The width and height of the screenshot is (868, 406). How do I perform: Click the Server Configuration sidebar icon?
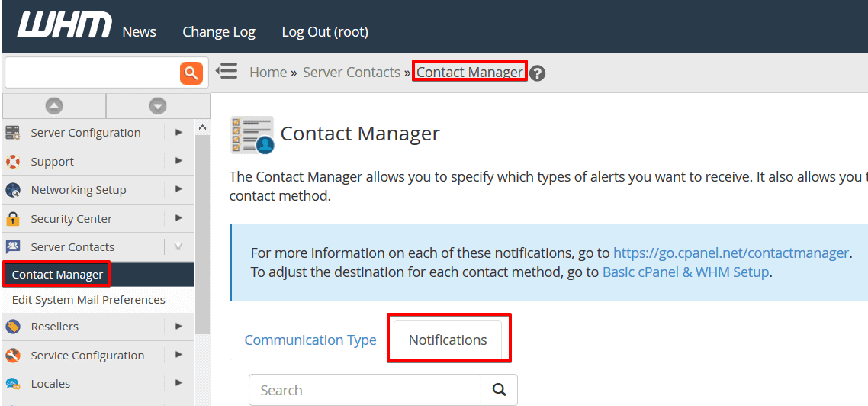coord(13,133)
